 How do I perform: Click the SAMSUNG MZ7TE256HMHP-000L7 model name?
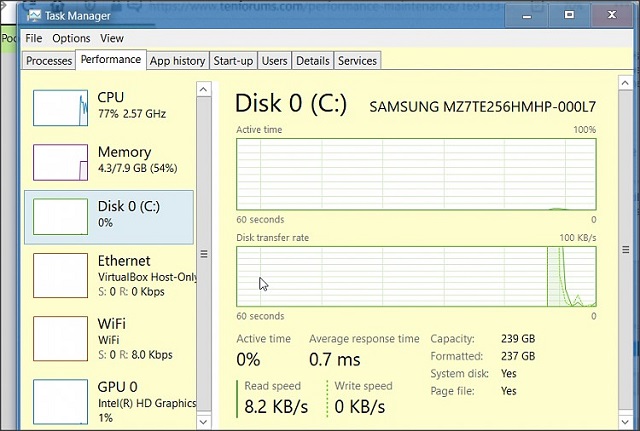point(482,107)
